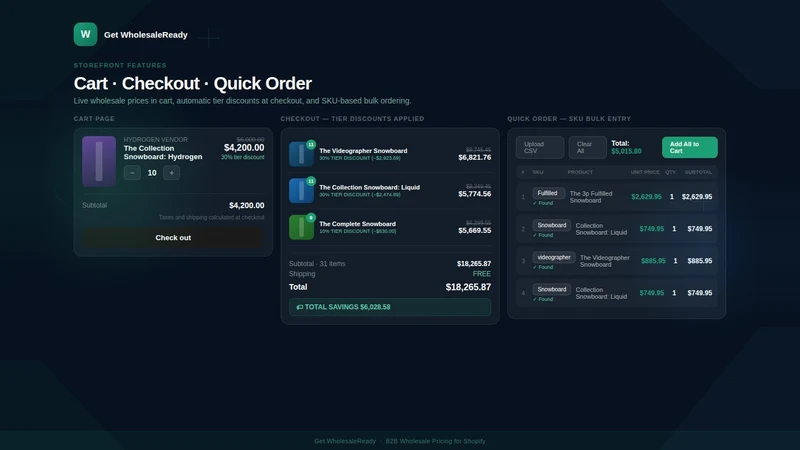Open The Videographer Snowboard thumbnail in checkout

click(x=301, y=155)
